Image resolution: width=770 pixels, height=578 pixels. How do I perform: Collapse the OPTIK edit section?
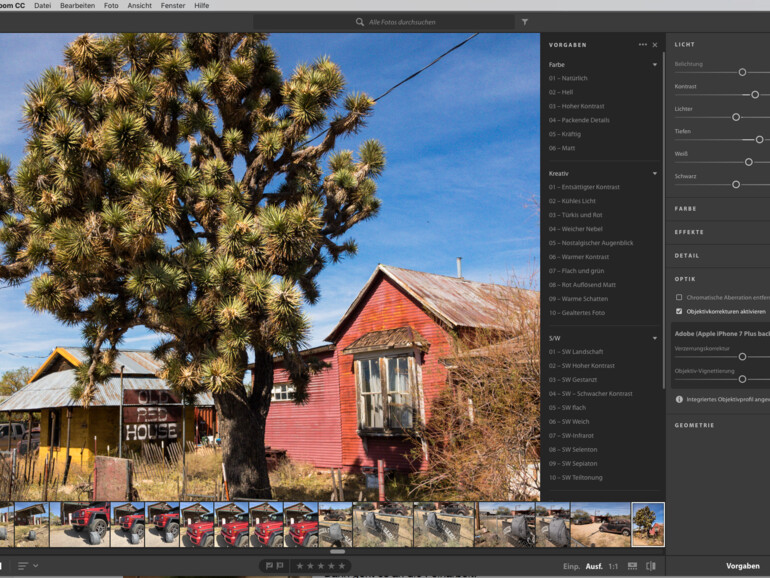tap(685, 279)
